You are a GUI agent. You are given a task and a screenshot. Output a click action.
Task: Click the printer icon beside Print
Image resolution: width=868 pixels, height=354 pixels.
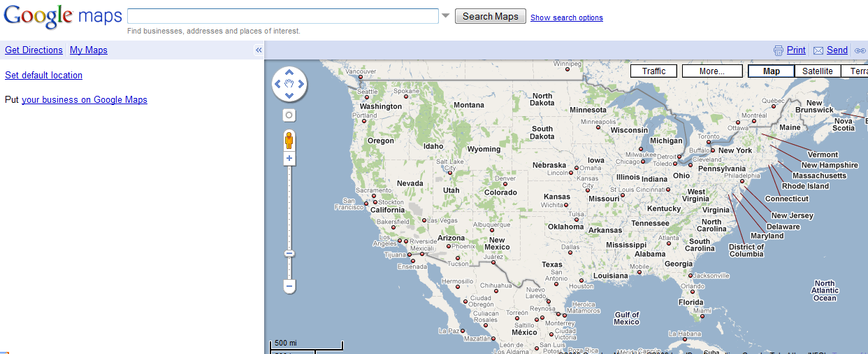(779, 50)
